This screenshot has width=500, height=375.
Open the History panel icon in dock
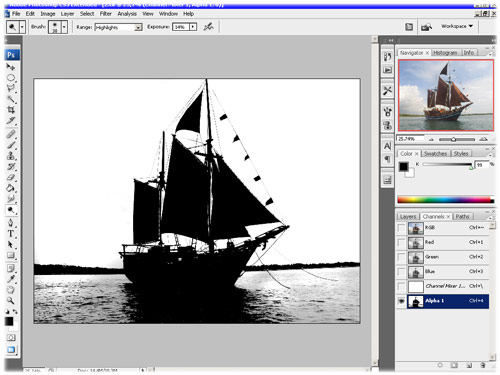[x=387, y=57]
